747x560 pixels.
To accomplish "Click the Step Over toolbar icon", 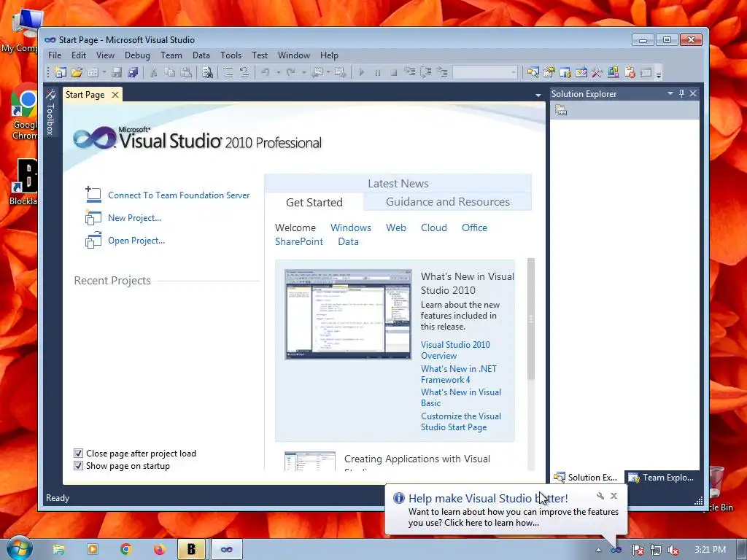I will tap(426, 72).
